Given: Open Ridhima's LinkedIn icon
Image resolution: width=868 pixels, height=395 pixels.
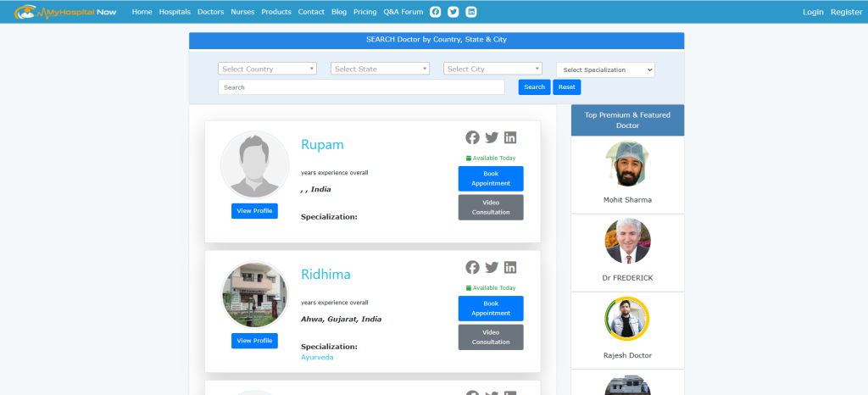Looking at the screenshot, I should [x=509, y=268].
